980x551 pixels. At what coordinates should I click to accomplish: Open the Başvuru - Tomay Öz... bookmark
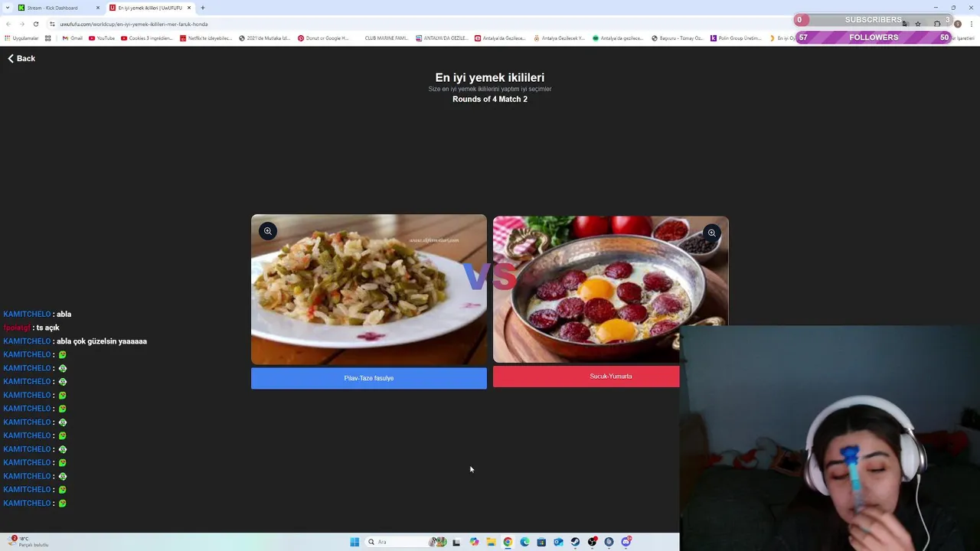pos(678,37)
